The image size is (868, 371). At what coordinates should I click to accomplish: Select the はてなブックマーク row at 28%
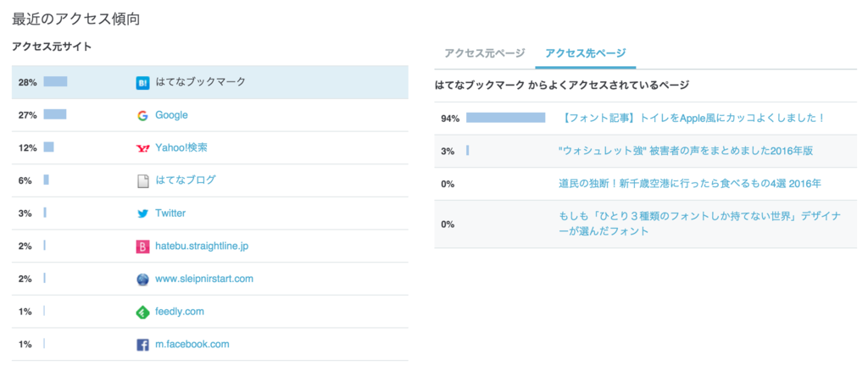210,82
